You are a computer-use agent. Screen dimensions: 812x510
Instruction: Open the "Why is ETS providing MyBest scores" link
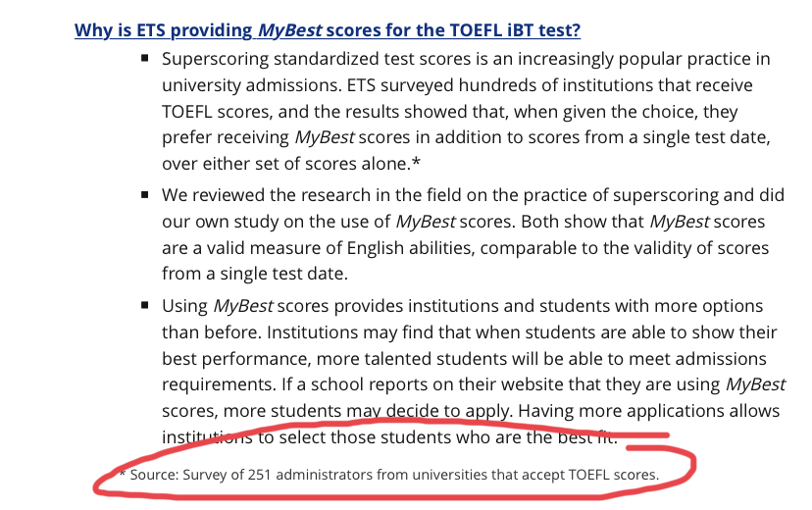click(x=328, y=30)
